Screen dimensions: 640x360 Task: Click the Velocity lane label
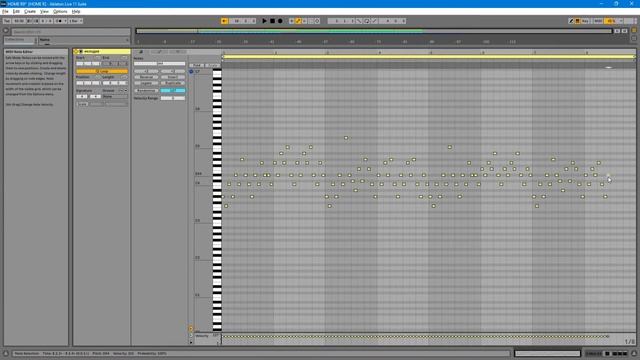202,336
